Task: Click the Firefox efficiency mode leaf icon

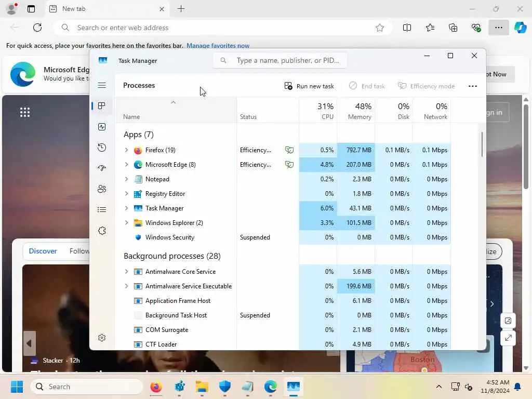Action: coord(289,150)
